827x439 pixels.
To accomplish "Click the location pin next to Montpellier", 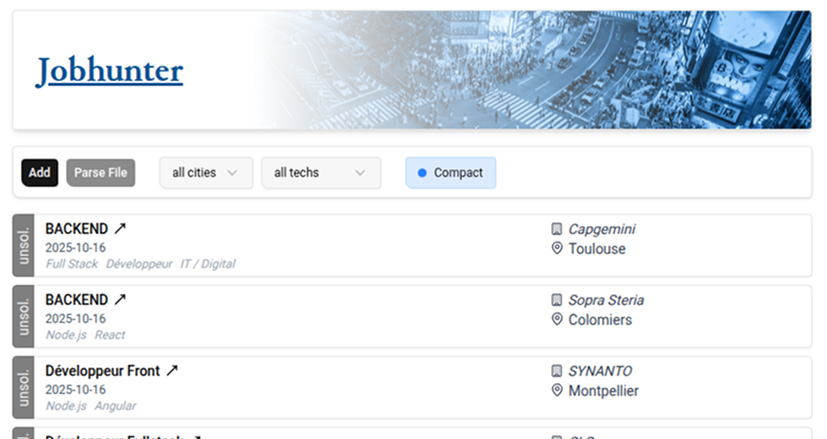I will coord(556,390).
